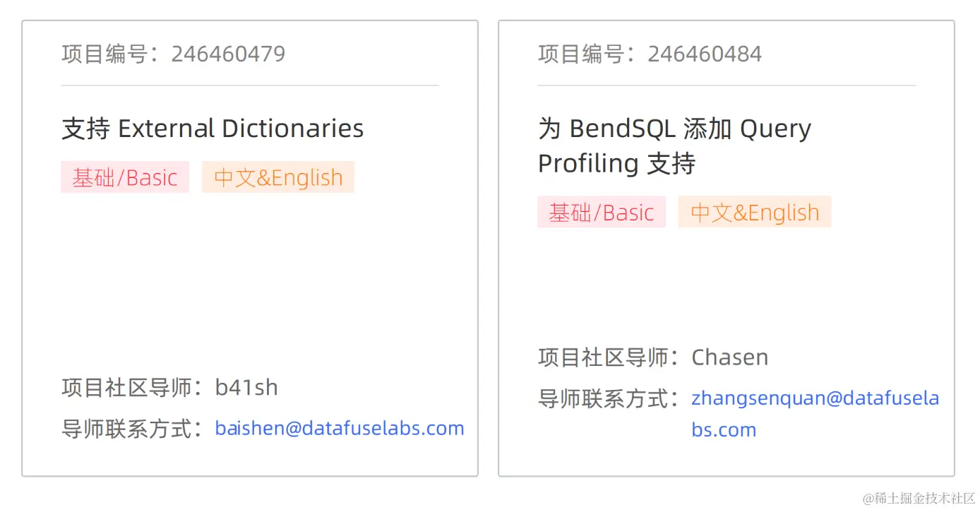The height and width of the screenshot is (510, 980).
Task: Click the baishen@datafuselabs.com email link
Action: click(x=339, y=428)
